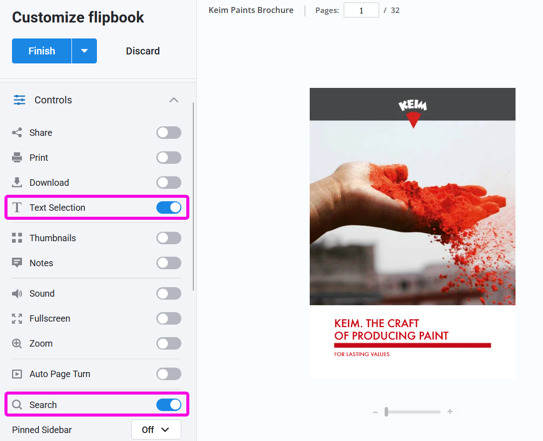This screenshot has height=441, width=543.
Task: Enable the Share toggle switch
Action: (169, 133)
